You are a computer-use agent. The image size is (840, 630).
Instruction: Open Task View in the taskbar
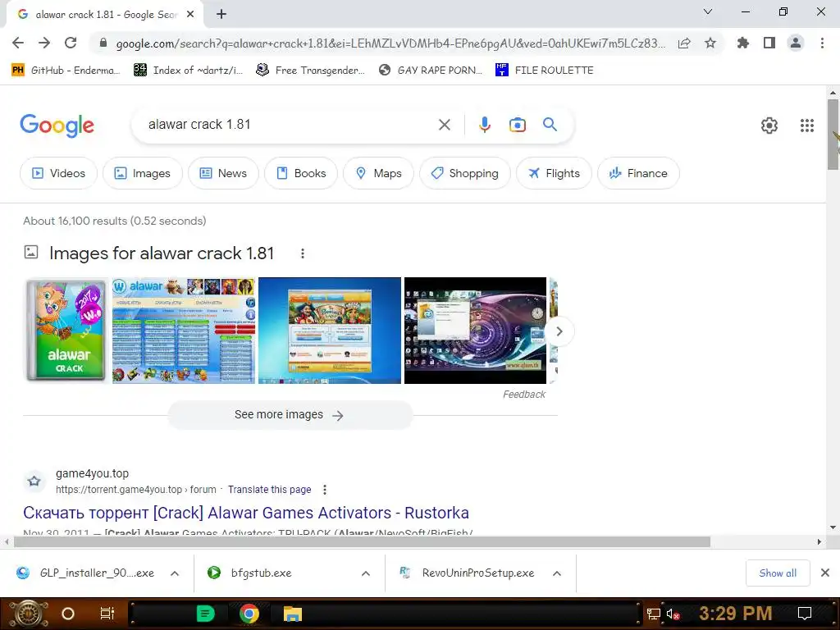click(x=107, y=614)
